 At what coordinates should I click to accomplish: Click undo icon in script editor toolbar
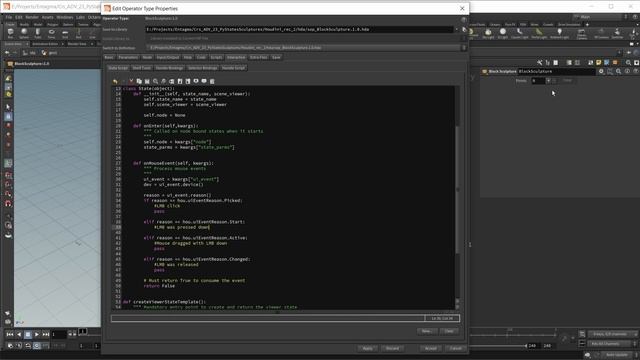click(115, 81)
